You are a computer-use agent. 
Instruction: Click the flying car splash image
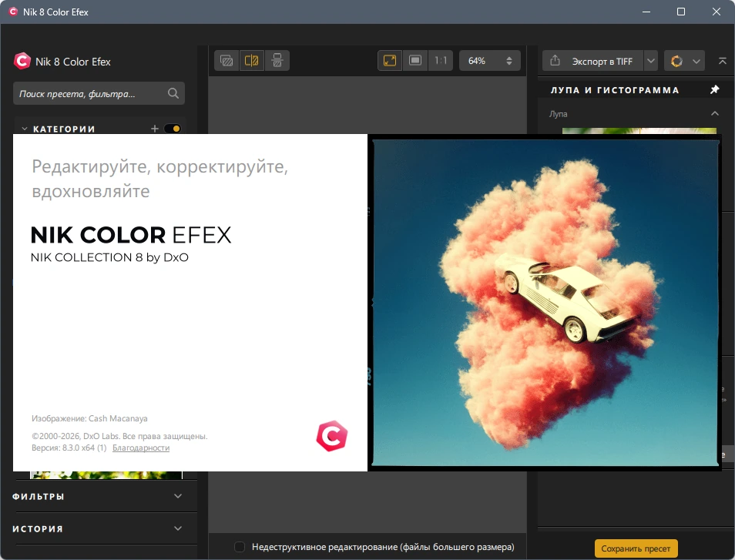[545, 303]
